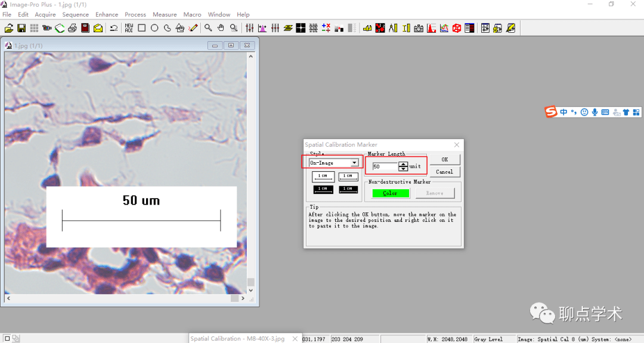This screenshot has height=343, width=644.
Task: Open the image arithmetic operations icon
Action: coord(326,28)
